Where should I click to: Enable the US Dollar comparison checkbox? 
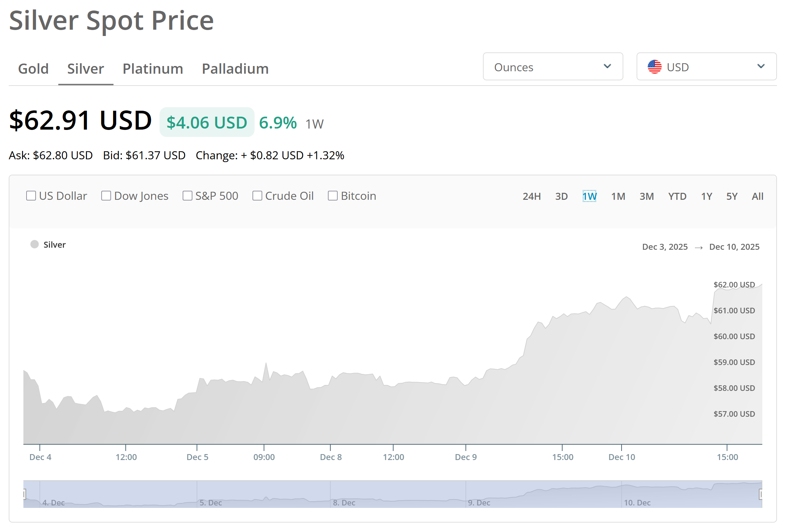31,196
